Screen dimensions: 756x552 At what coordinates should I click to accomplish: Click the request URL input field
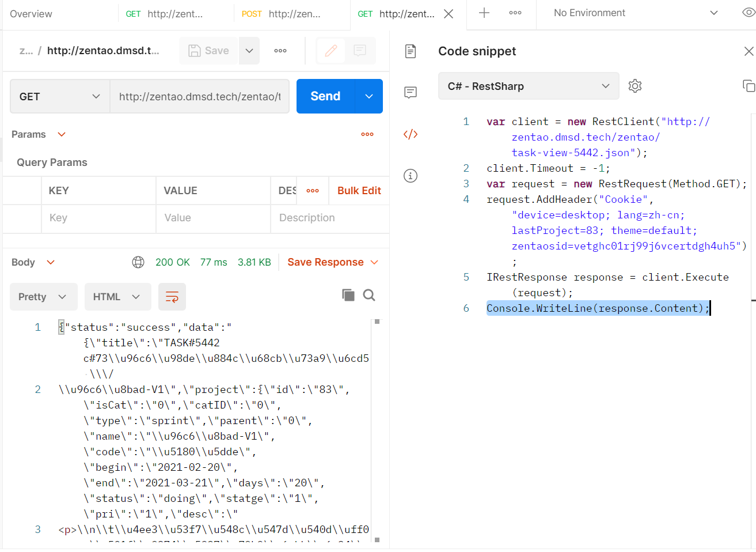tap(200, 96)
